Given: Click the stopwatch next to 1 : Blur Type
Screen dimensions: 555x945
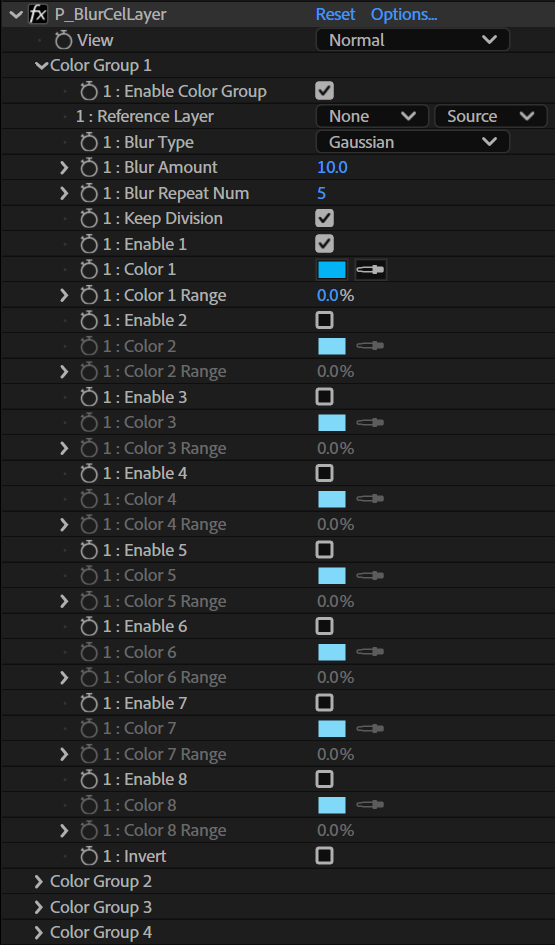Looking at the screenshot, I should point(89,142).
